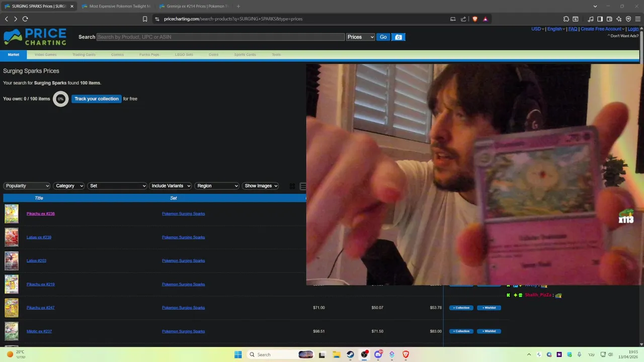Add Milotic ex #237 to Wishlist
This screenshot has width=644, height=362.
click(489, 331)
